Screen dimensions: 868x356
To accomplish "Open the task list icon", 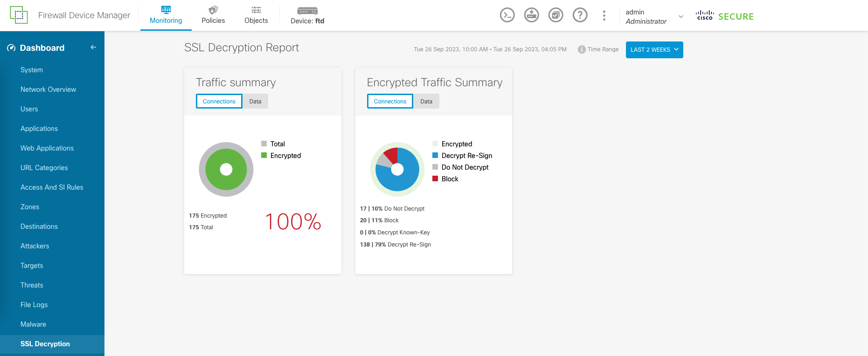I will (556, 15).
